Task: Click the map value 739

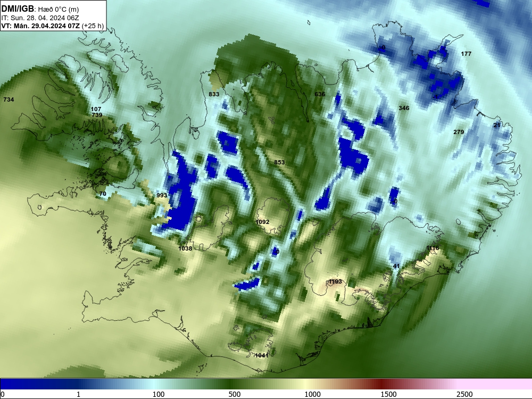Action: click(x=97, y=115)
